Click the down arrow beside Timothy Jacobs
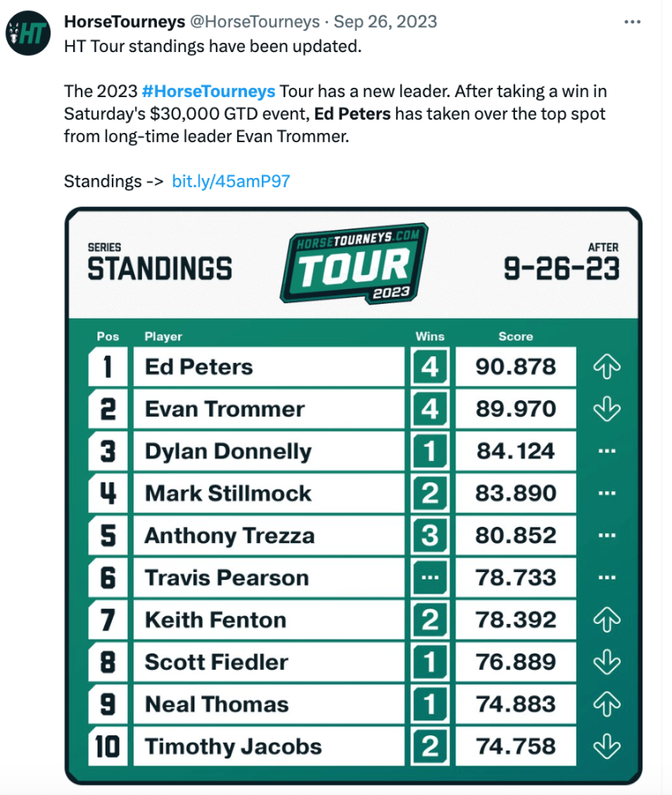The width and height of the screenshot is (672, 795). click(x=607, y=746)
